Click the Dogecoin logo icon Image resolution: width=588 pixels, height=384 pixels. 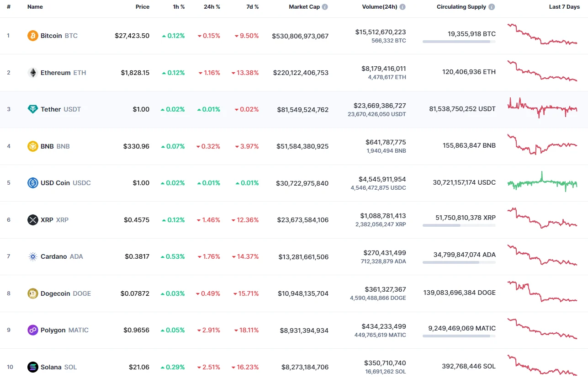click(x=32, y=293)
